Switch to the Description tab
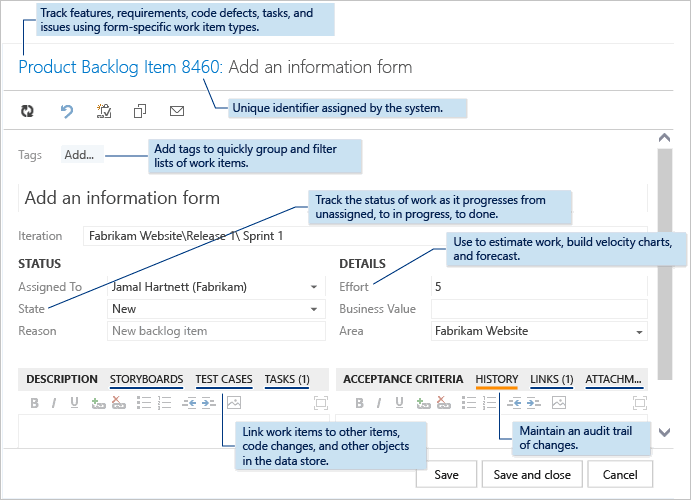 click(x=62, y=379)
